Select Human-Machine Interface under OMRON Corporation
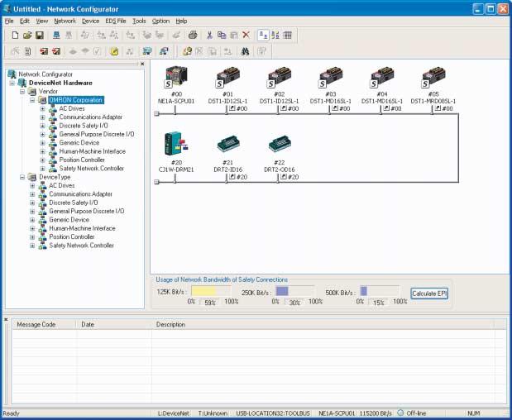Viewport: 512px width, 420px height. tap(92, 151)
